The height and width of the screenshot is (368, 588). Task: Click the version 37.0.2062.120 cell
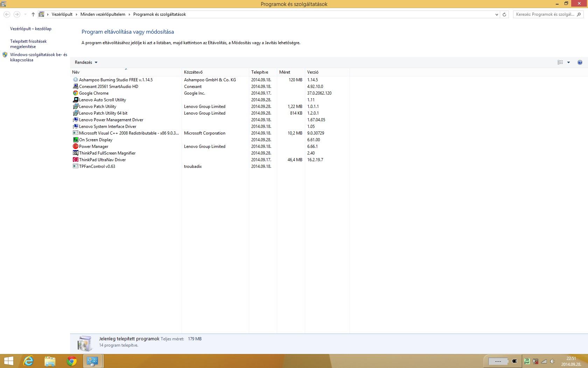(x=319, y=93)
